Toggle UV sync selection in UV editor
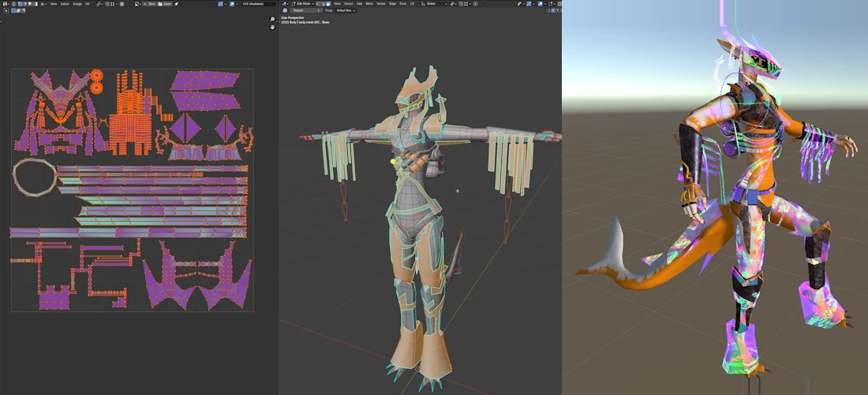 click(x=14, y=4)
